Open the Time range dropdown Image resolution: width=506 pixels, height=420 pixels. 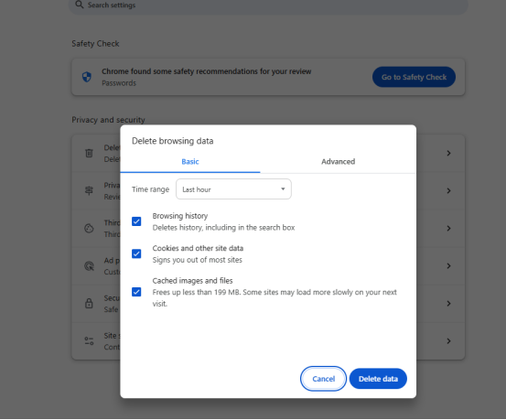pos(233,189)
